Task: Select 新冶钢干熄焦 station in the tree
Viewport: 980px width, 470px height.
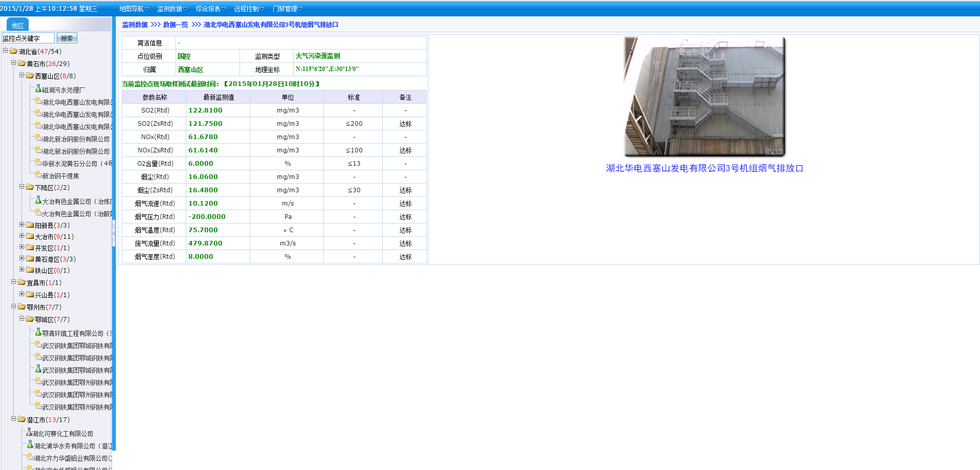Action: [60, 176]
